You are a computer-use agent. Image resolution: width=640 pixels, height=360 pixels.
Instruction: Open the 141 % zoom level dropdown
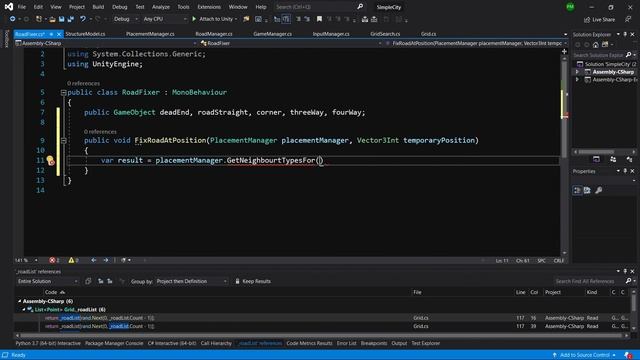tap(26, 260)
